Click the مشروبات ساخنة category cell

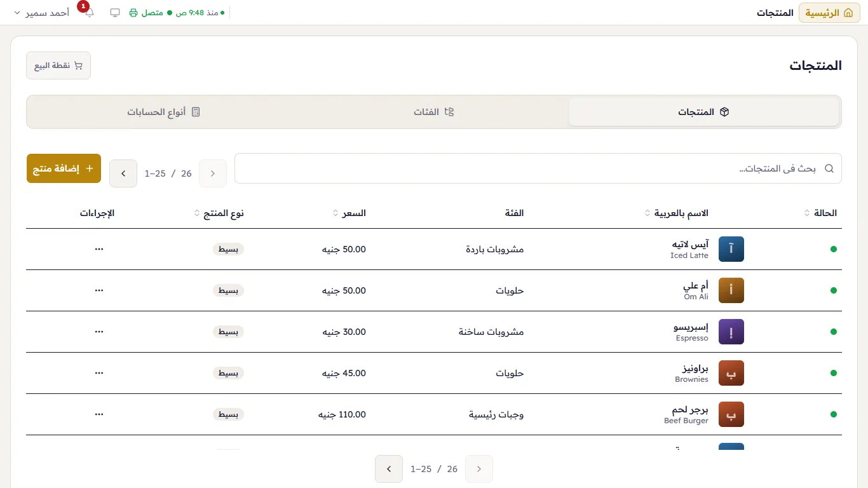tap(491, 332)
